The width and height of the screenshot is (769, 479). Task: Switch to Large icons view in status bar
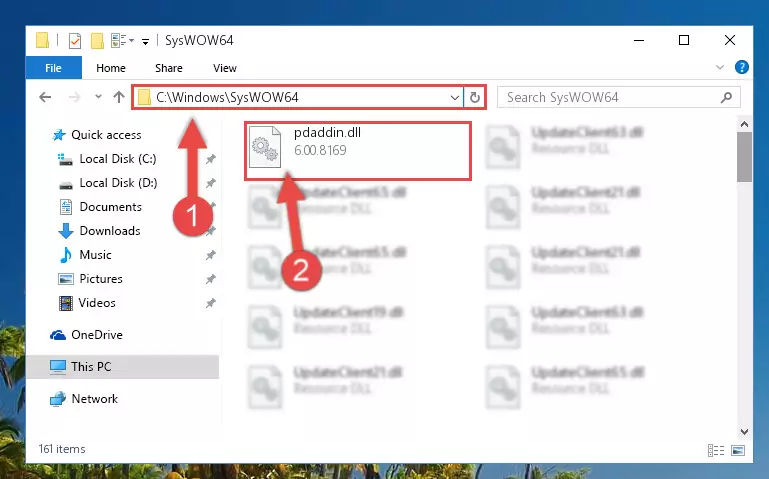pos(738,450)
